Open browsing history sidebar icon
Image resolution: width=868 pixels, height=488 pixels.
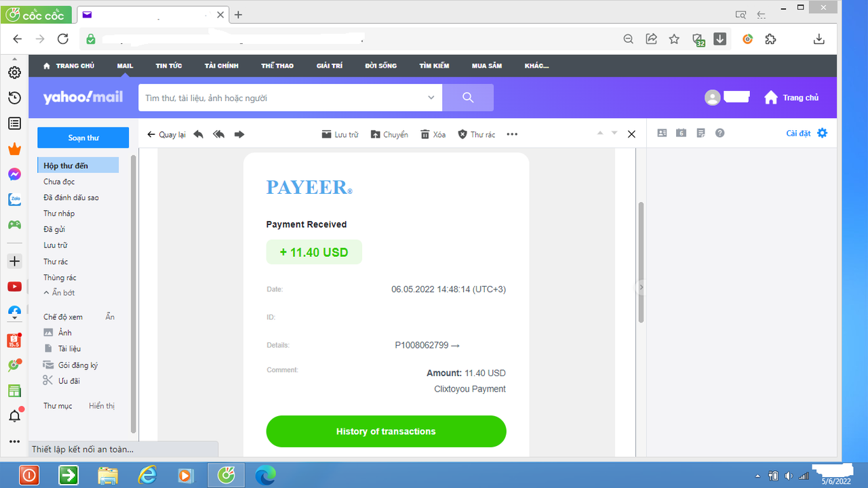[14, 98]
